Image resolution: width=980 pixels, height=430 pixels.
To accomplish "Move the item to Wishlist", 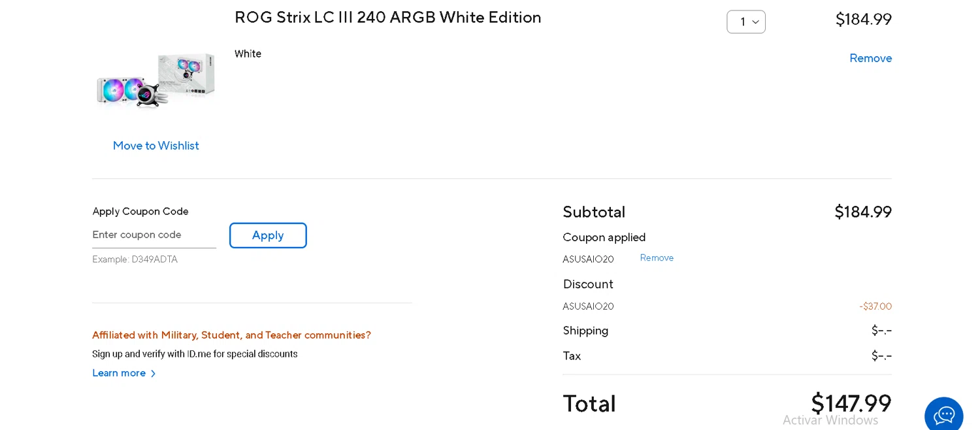I will click(155, 146).
